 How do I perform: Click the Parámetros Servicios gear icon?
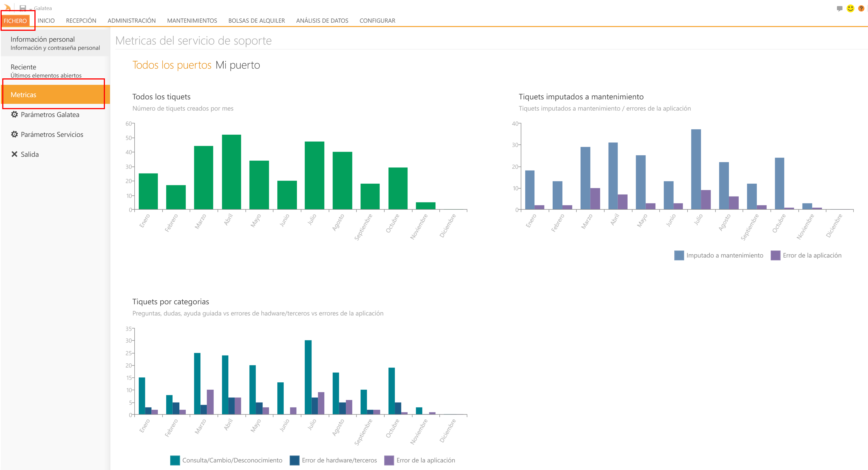tap(14, 134)
